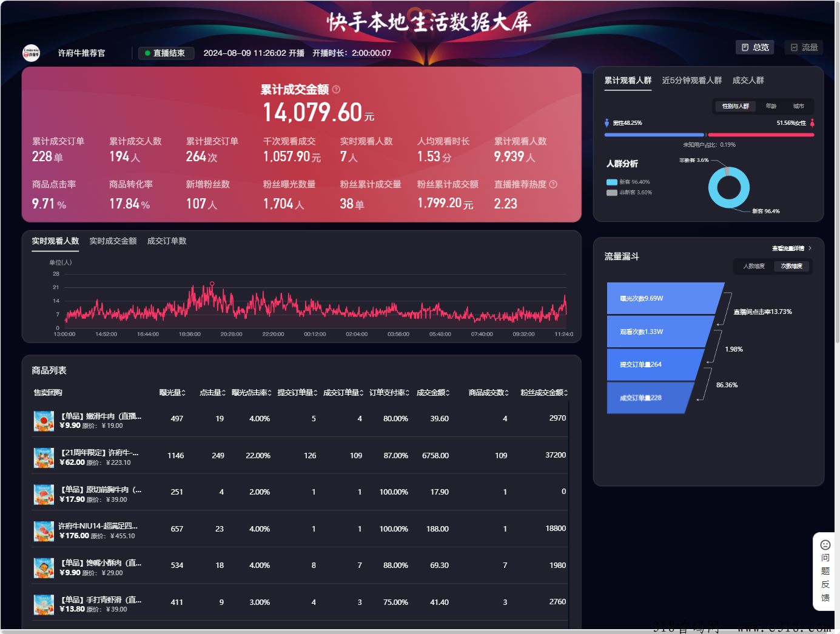Sort product table by 订单支付率

point(389,393)
